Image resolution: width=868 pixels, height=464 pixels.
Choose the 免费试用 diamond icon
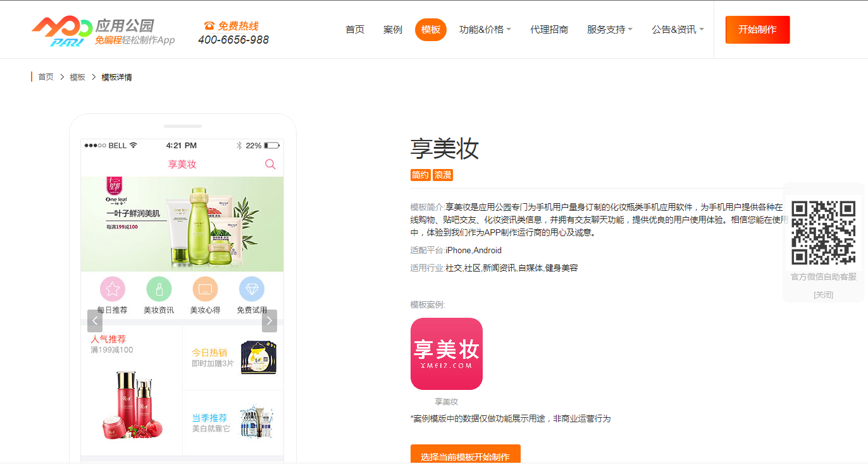pyautogui.click(x=252, y=289)
